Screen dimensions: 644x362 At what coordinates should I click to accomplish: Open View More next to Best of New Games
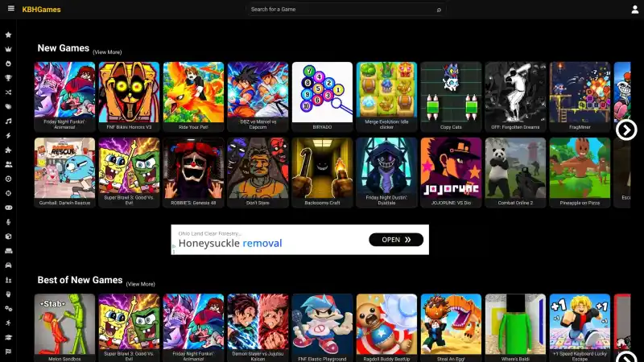click(140, 284)
